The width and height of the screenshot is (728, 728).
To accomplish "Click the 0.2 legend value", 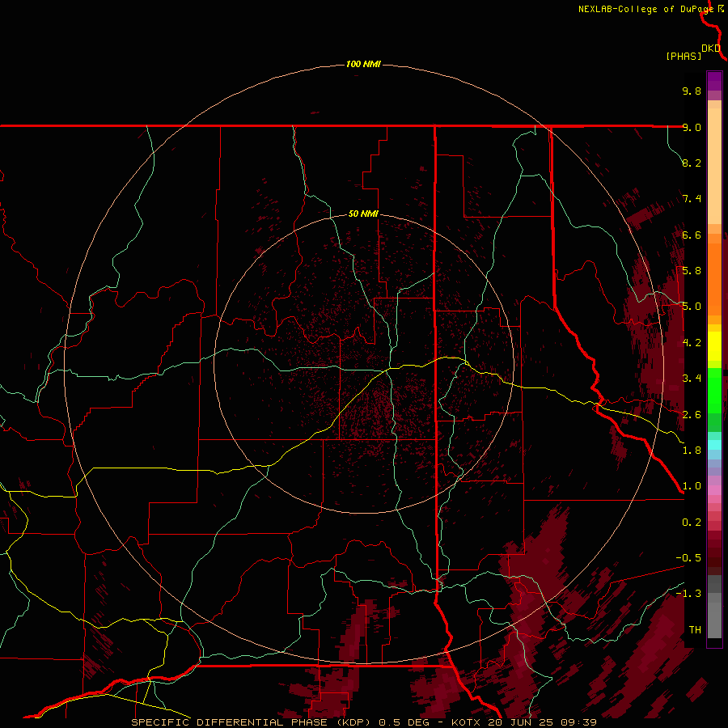I will [692, 523].
